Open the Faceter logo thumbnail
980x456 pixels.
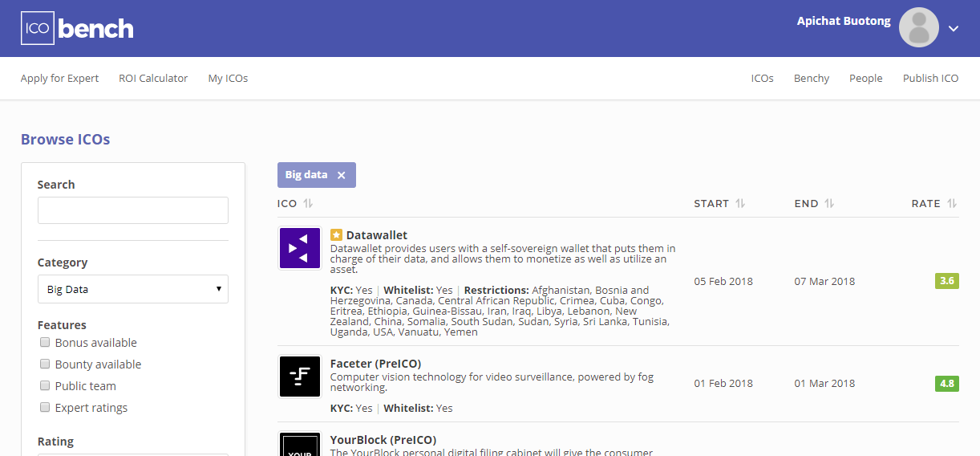(x=300, y=377)
